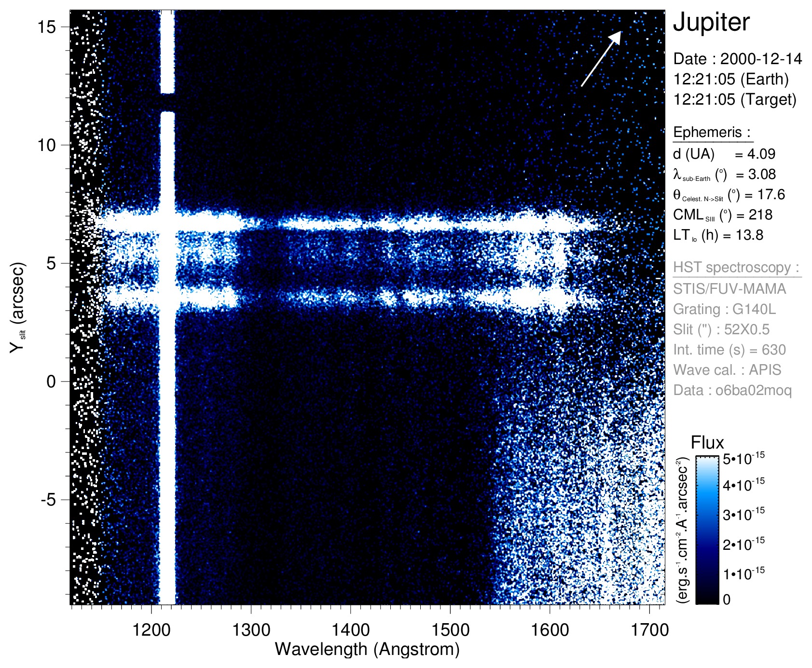Click the 12:21:05 (Earth) time label
Viewport: 812px width, 668px height.
point(730,79)
